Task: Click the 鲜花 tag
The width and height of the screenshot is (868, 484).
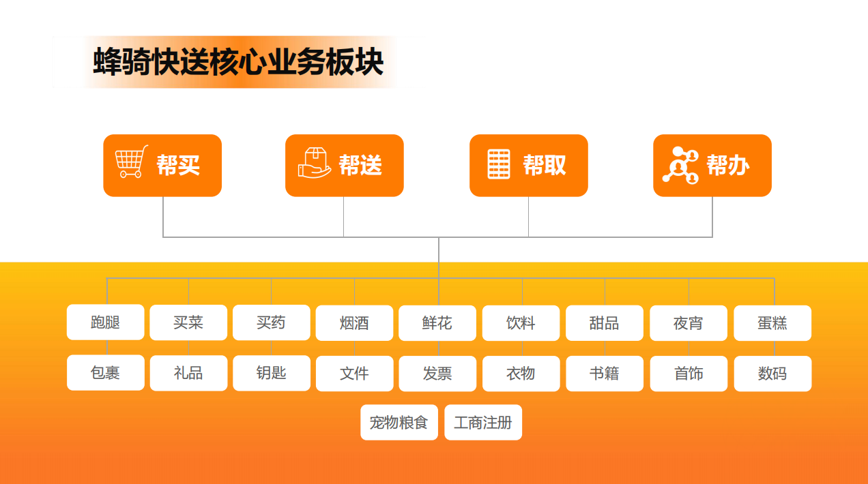Action: pos(437,323)
